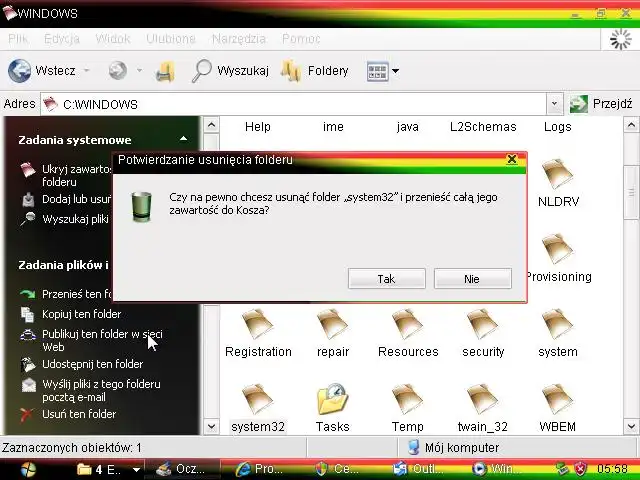Viewport: 640px width, 480px height.
Task: Select the Resources folder icon
Action: (x=407, y=324)
